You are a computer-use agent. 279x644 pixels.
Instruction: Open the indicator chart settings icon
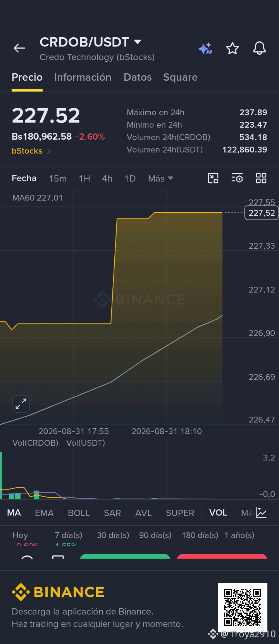261,513
